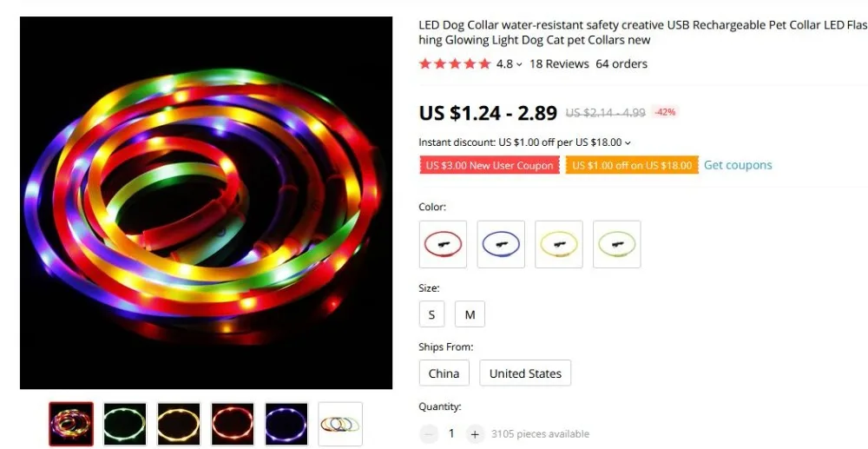The width and height of the screenshot is (868, 449).
Task: Expand the instant discount details chevron
Action: coord(628,142)
